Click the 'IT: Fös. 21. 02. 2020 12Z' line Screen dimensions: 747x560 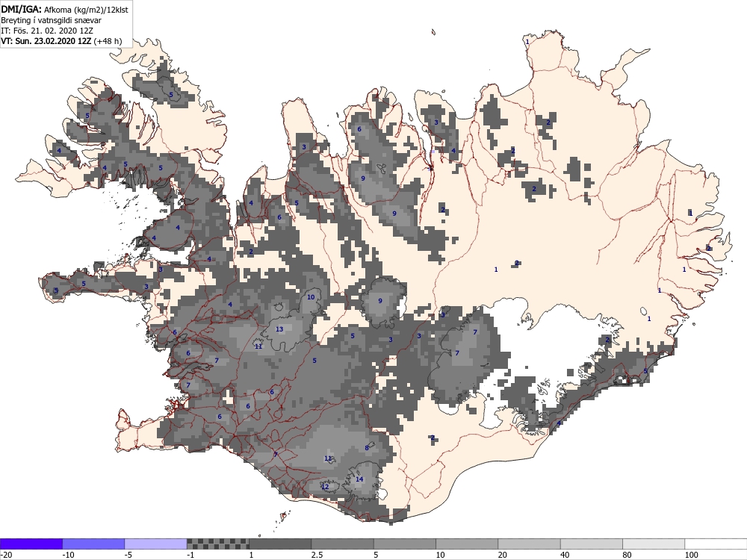(47, 31)
